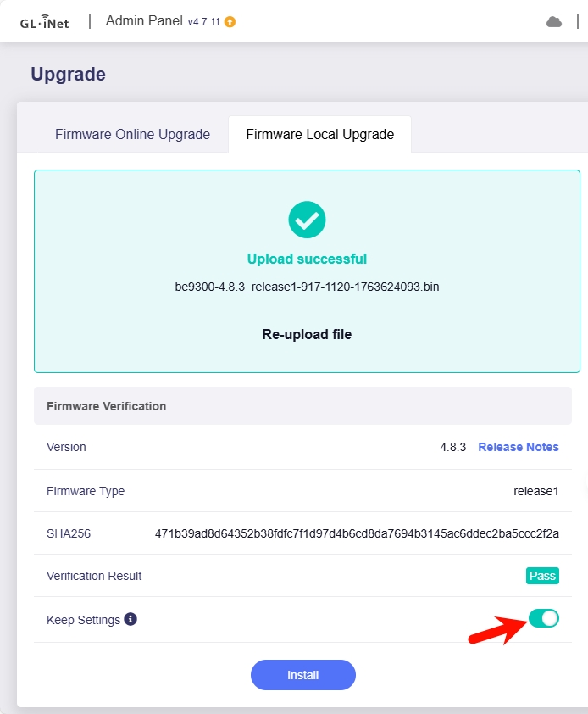Click Re-upload file
Screen dimensions: 588x714
pos(307,334)
